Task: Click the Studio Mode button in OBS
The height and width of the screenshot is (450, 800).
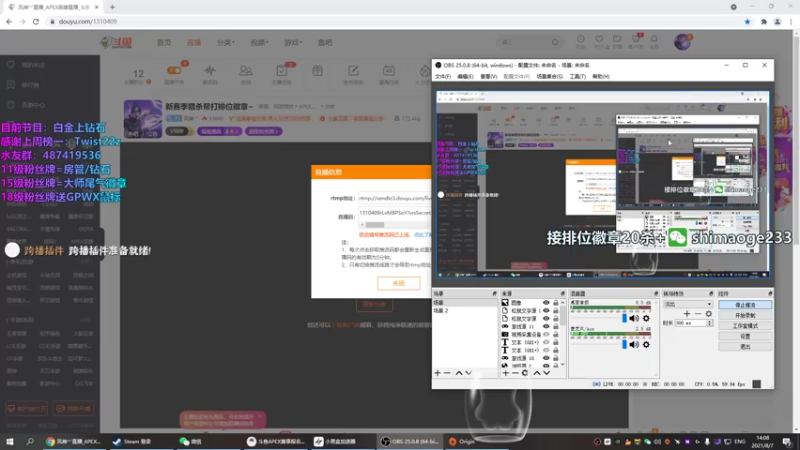Action: (745, 326)
